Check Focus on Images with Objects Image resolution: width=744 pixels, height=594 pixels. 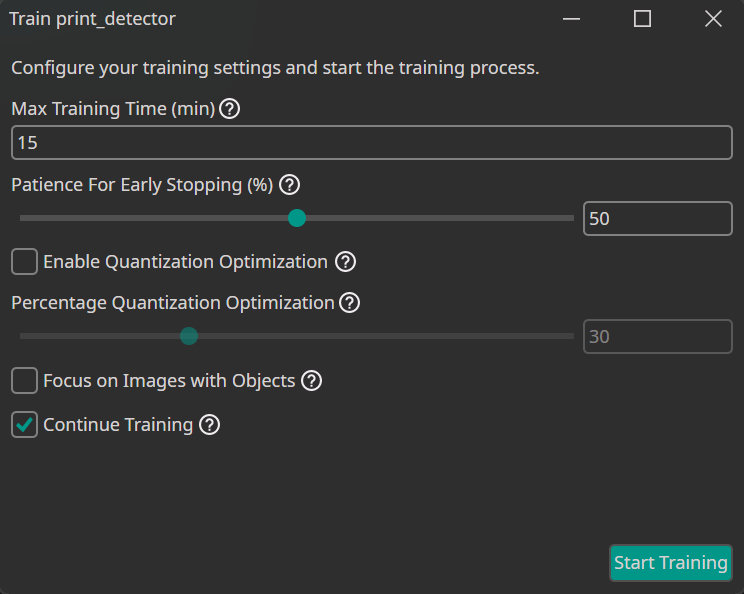25,381
